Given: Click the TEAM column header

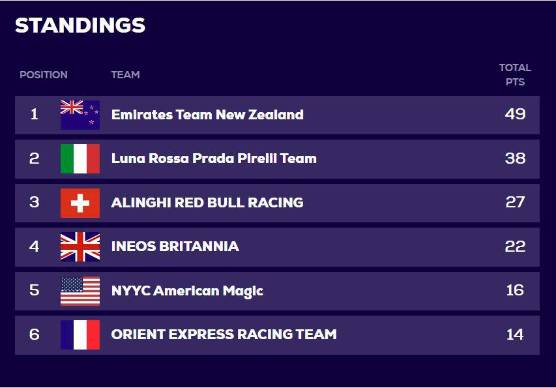Looking at the screenshot, I should (x=126, y=75).
